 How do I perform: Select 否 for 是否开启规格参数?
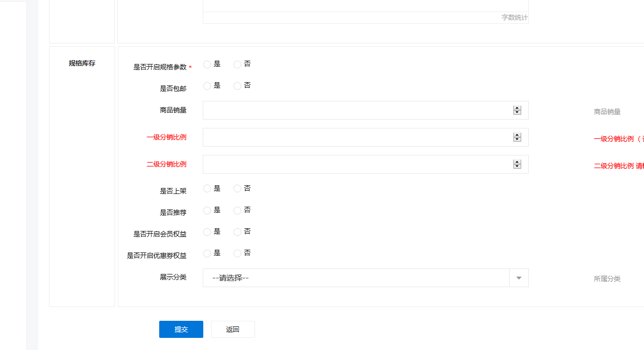[x=237, y=64]
